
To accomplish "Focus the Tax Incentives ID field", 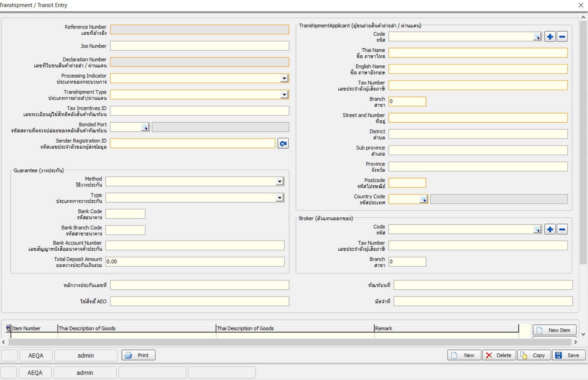I will pos(200,111).
